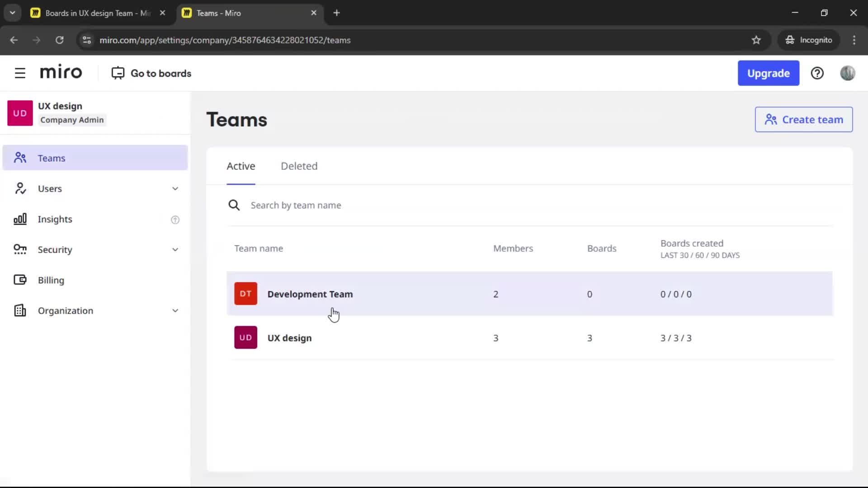Focus the Search by team name field
This screenshot has height=488, width=868.
[x=529, y=205]
